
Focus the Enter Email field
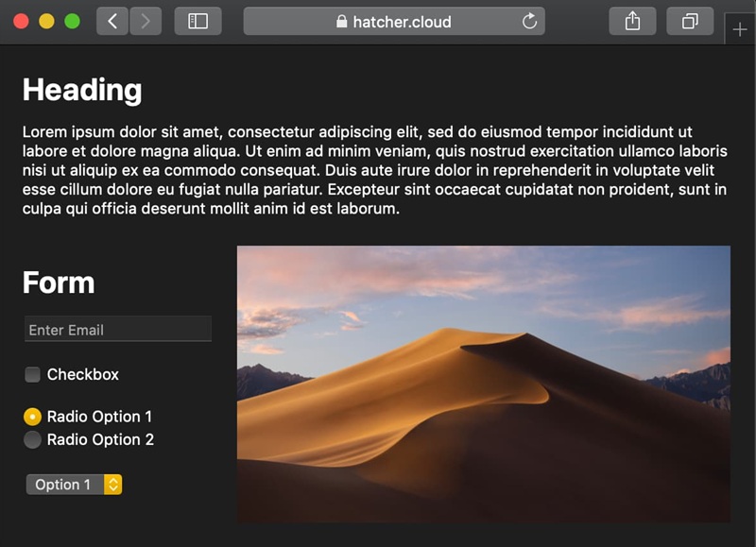coord(117,329)
